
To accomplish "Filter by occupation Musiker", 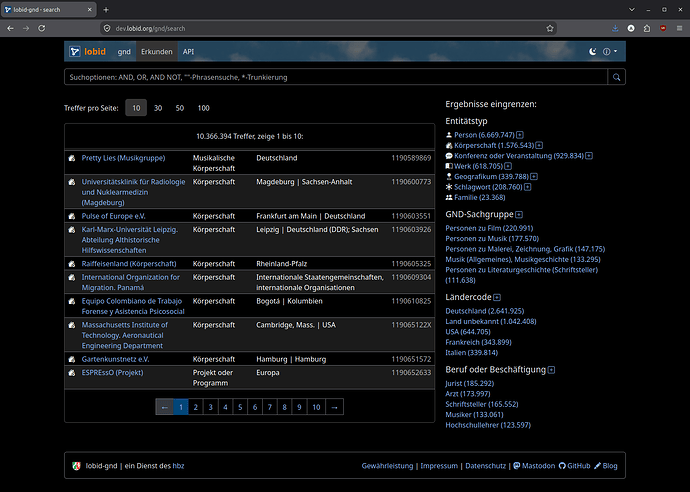I will pyautogui.click(x=474, y=415).
